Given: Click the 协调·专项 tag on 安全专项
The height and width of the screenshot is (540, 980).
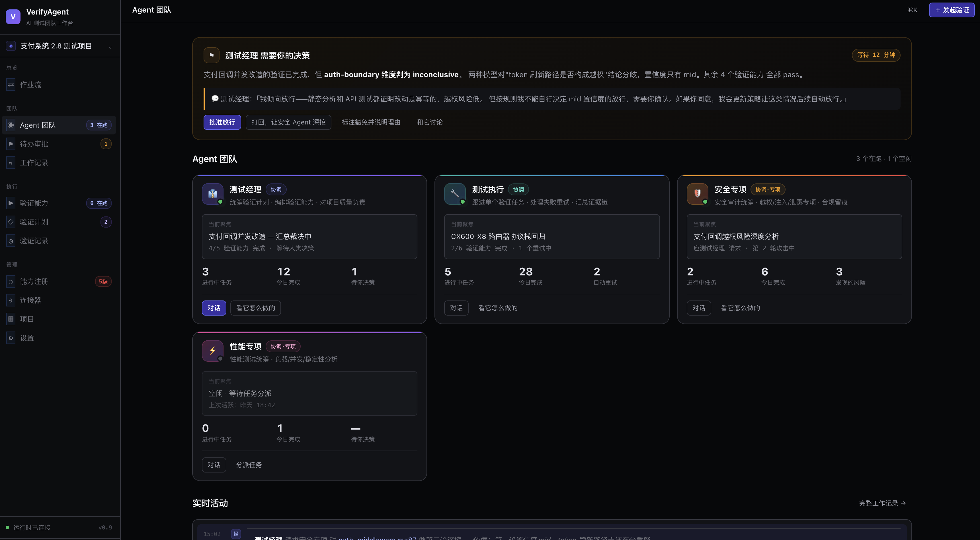Looking at the screenshot, I should pyautogui.click(x=768, y=189).
